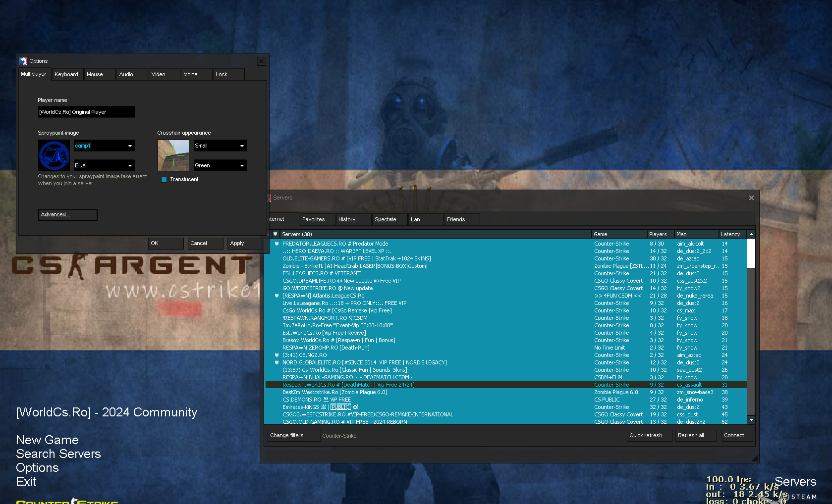Open the camp1 spraypaint image dropdown
832x504 pixels.
[x=104, y=146]
